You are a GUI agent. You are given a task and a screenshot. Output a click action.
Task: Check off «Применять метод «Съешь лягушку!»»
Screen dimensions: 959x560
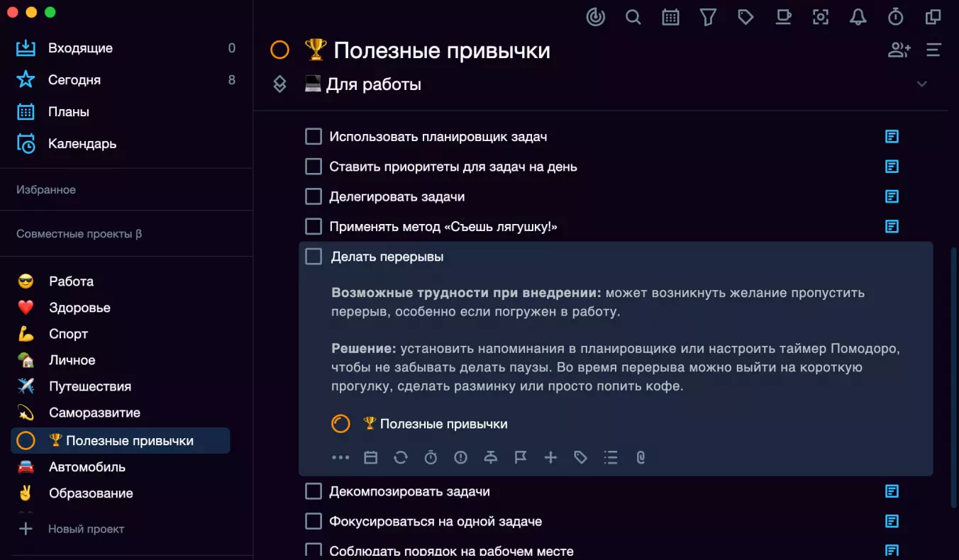[x=314, y=227]
